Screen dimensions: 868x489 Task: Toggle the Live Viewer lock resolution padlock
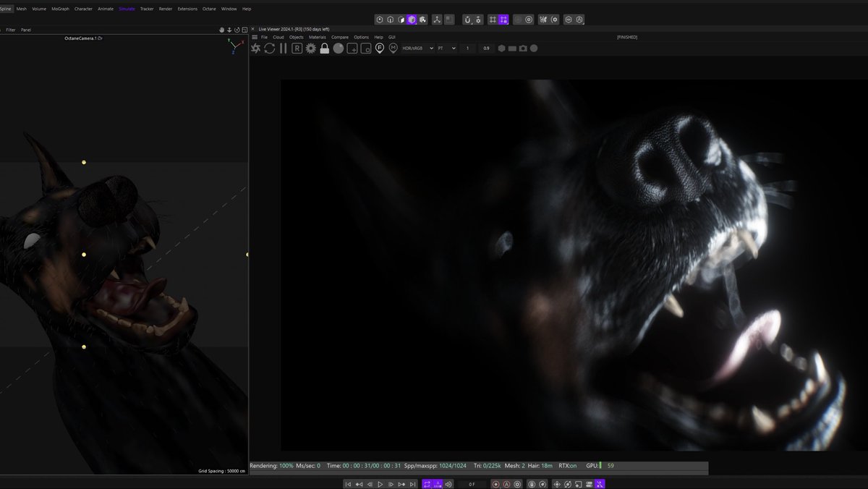[x=325, y=48]
